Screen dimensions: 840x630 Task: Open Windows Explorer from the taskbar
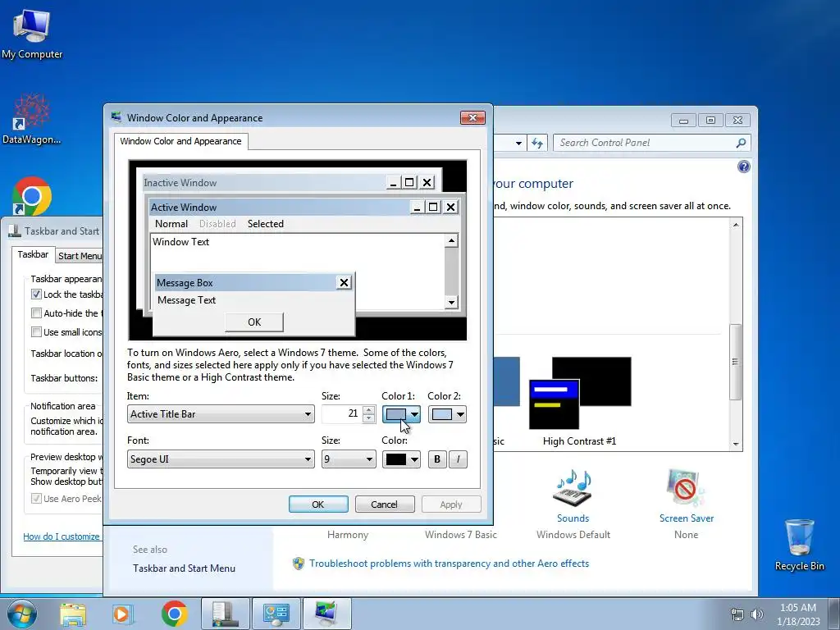pyautogui.click(x=72, y=614)
